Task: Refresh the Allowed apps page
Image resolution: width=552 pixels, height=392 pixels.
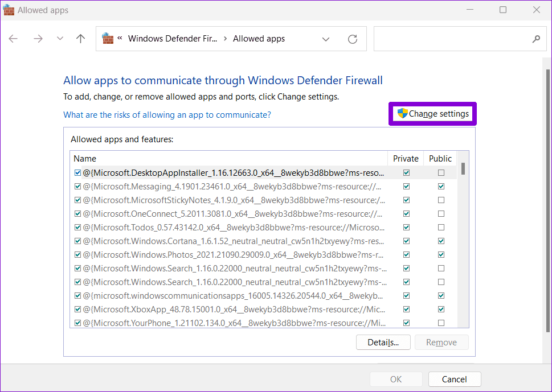Action: tap(353, 39)
